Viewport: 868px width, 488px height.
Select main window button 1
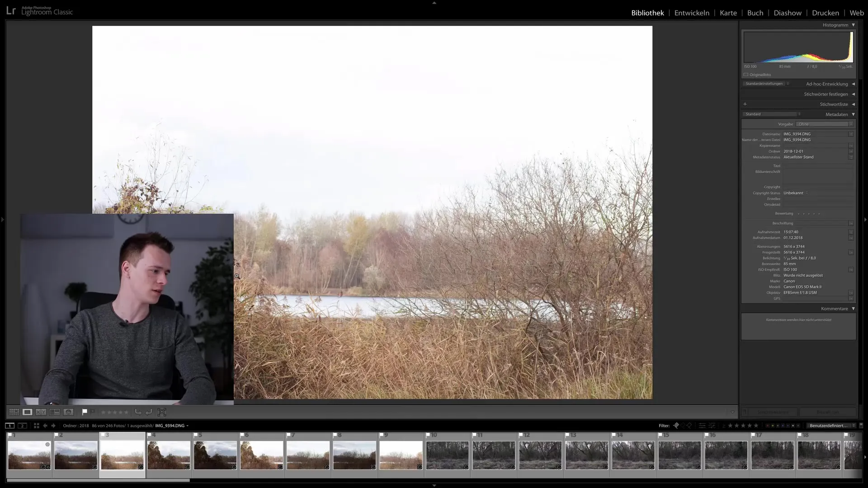pos(9,426)
